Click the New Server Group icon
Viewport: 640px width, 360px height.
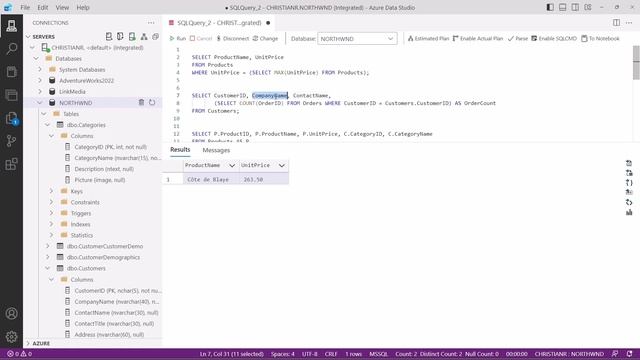[120, 37]
